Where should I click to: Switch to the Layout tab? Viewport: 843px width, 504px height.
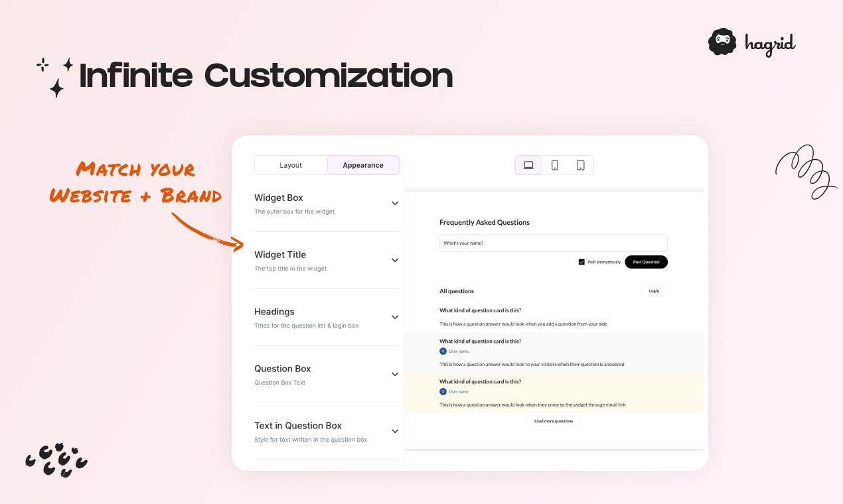coord(291,165)
